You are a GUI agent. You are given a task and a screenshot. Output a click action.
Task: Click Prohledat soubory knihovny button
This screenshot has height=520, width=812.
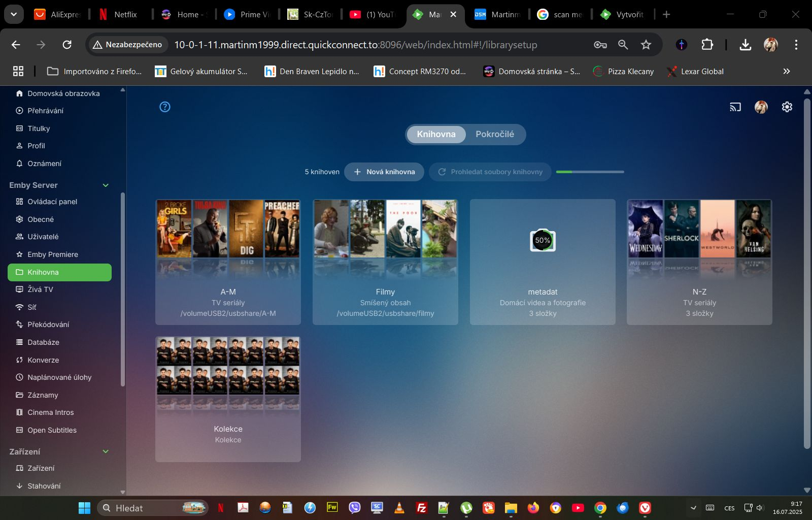tap(490, 172)
